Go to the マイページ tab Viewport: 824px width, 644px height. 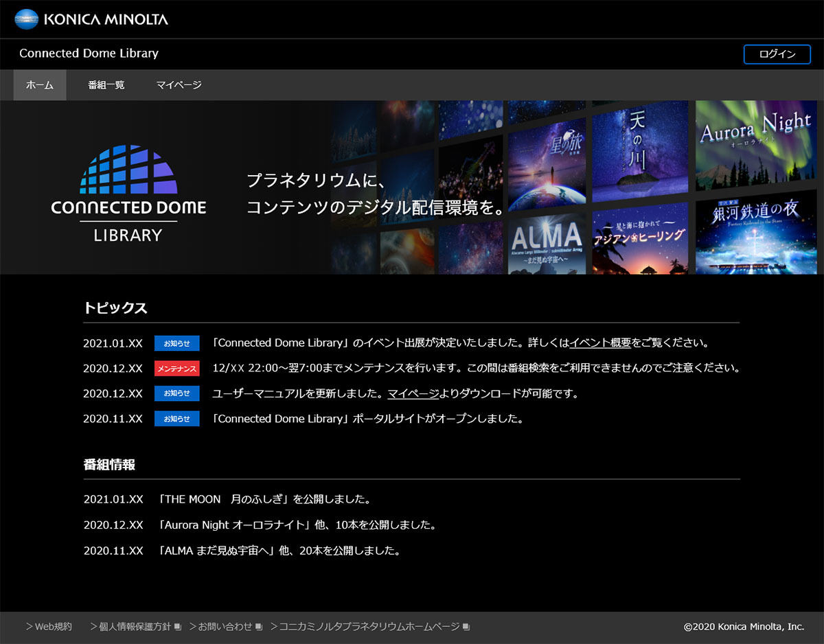click(x=179, y=85)
